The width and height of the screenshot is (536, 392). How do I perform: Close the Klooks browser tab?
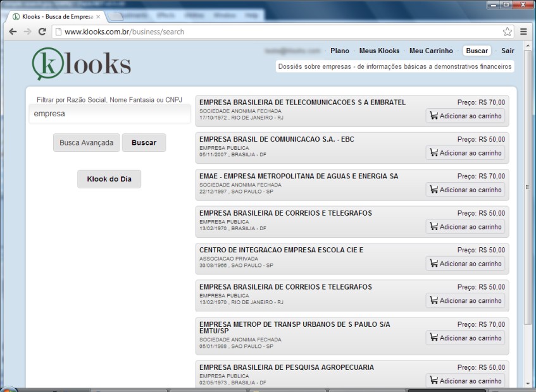point(98,16)
